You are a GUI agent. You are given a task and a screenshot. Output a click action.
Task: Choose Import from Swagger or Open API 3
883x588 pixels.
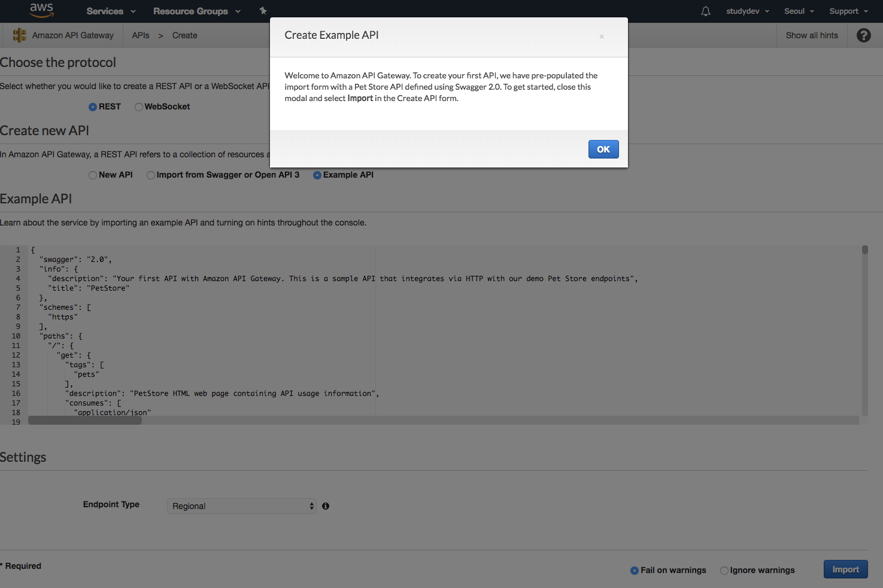pos(151,175)
